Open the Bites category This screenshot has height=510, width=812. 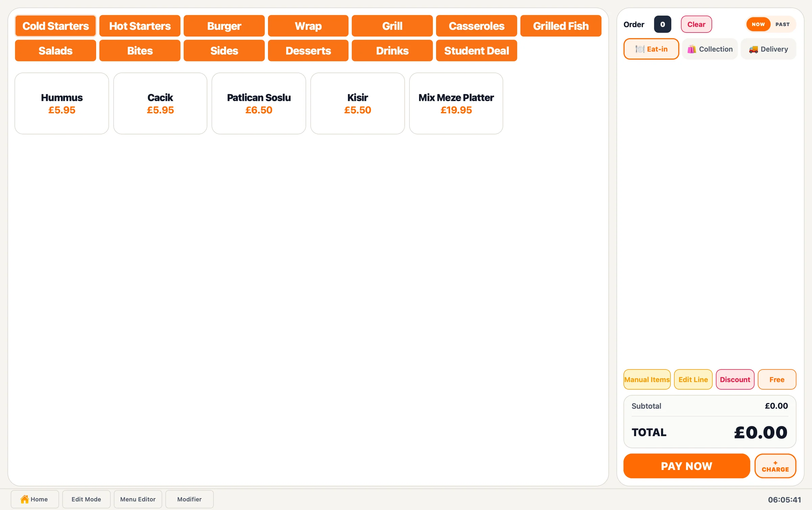click(140, 50)
